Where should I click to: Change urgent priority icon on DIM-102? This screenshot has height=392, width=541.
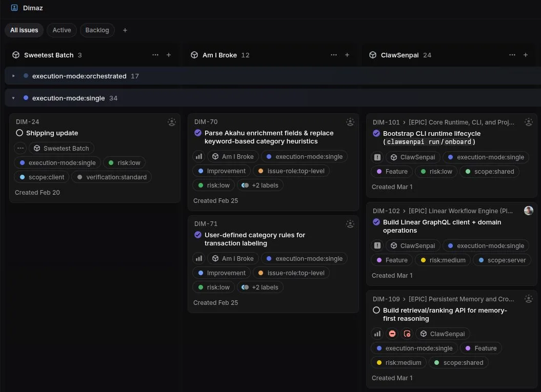pos(377,246)
